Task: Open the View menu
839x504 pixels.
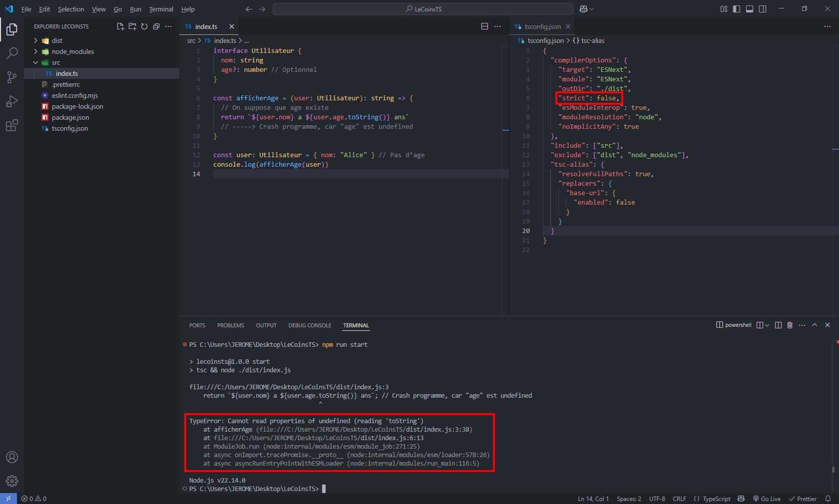Action: coord(98,9)
